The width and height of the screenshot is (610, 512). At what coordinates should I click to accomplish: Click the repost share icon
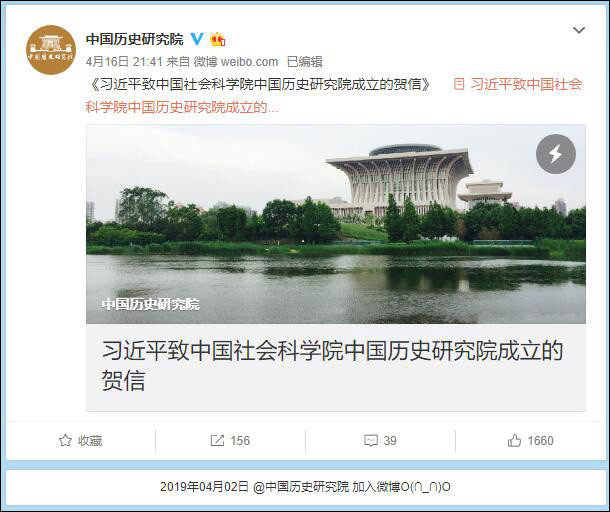(217, 440)
